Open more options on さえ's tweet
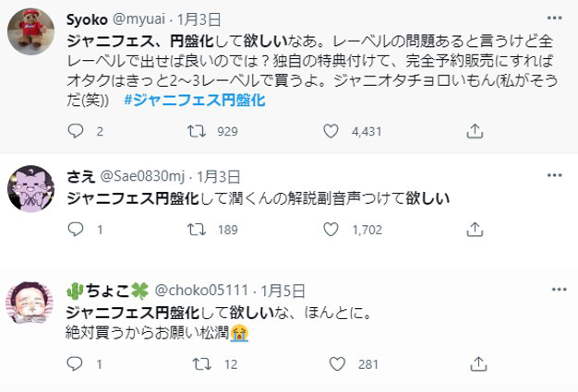Viewport: 578px width, 392px height. point(551,175)
